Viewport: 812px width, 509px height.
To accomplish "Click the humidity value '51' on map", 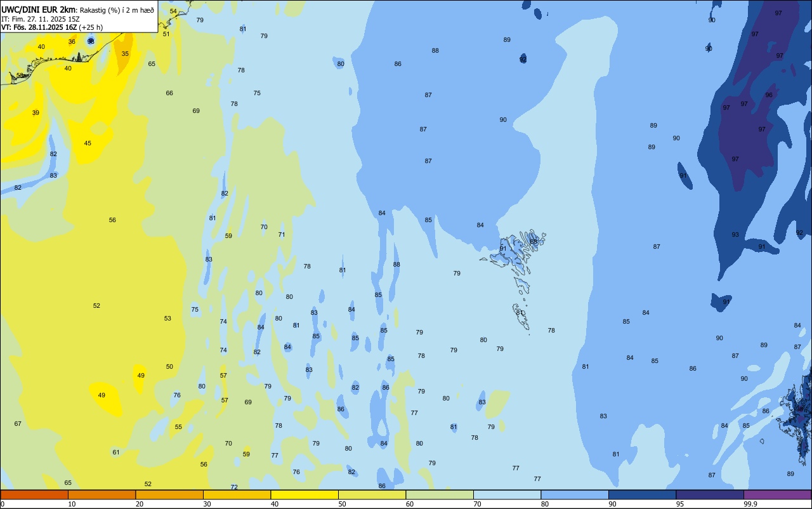I will coord(166,34).
